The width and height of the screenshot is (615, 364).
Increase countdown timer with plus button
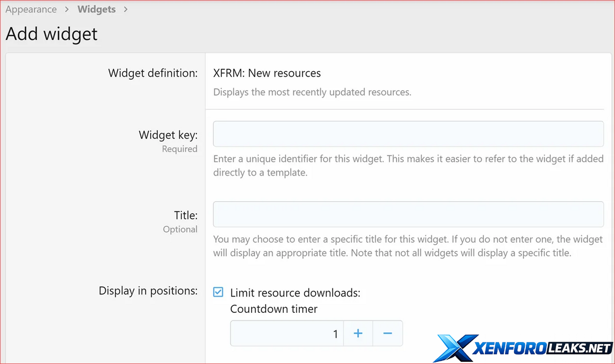click(x=358, y=334)
